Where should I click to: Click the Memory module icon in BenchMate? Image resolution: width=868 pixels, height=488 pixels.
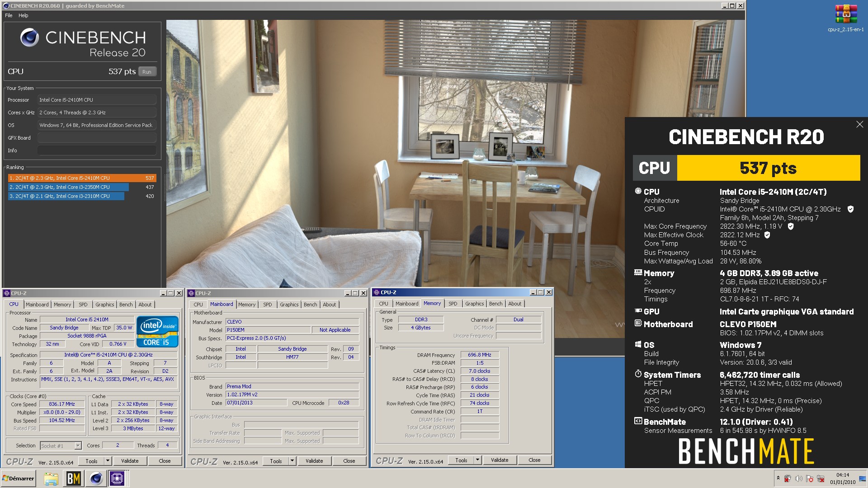click(x=638, y=272)
